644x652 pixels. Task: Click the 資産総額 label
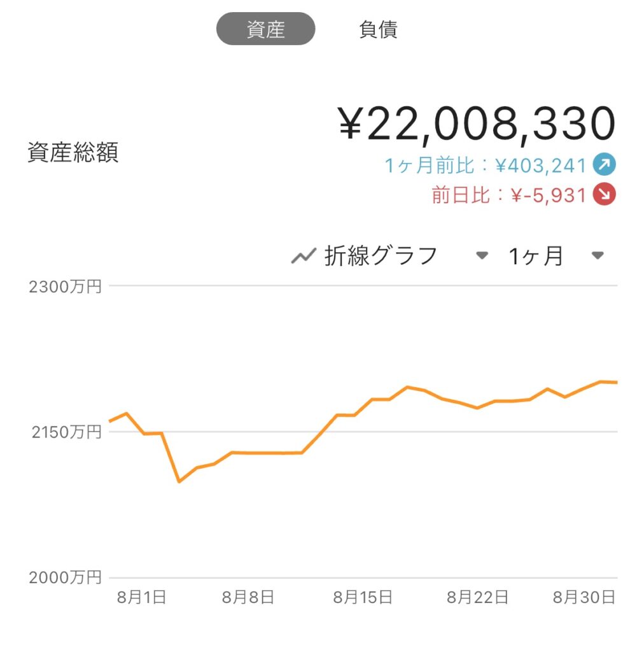73,153
